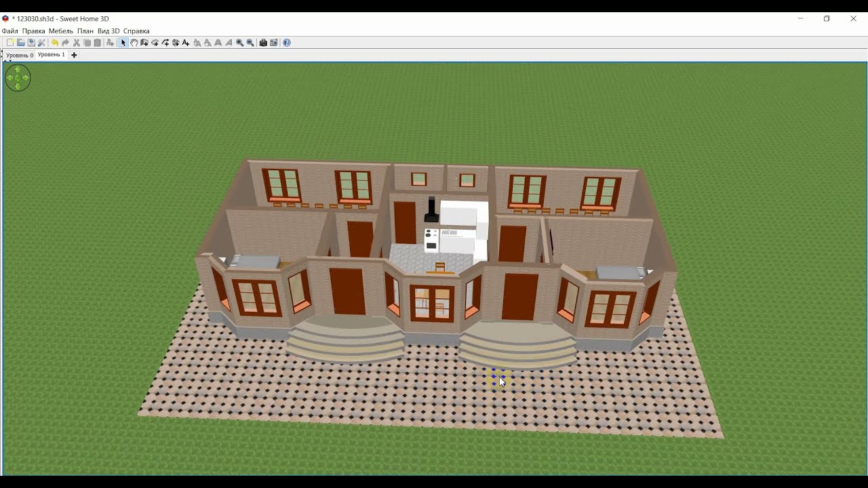Cut the selected items
Screen dimensions: 868x488
point(76,43)
